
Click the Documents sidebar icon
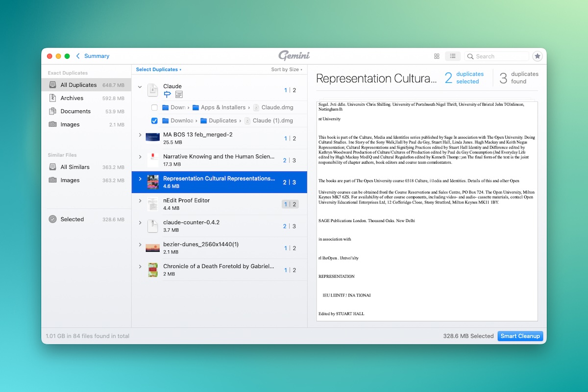tap(52, 111)
